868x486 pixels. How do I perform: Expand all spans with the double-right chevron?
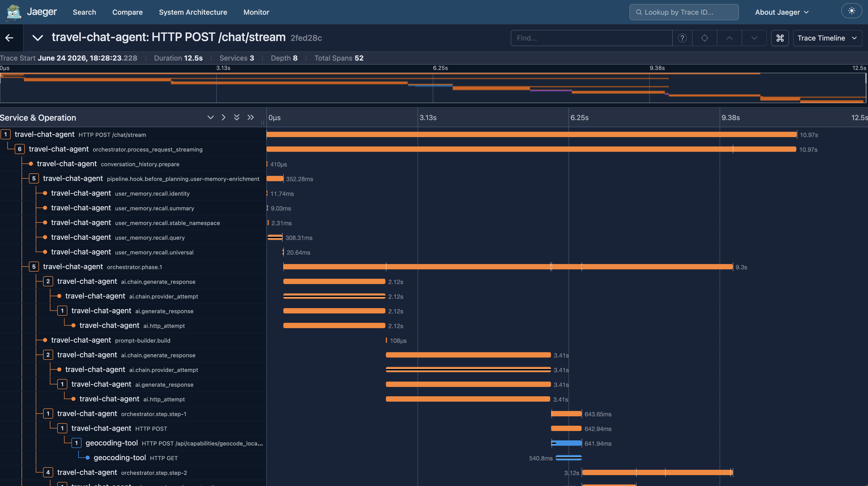coord(250,117)
